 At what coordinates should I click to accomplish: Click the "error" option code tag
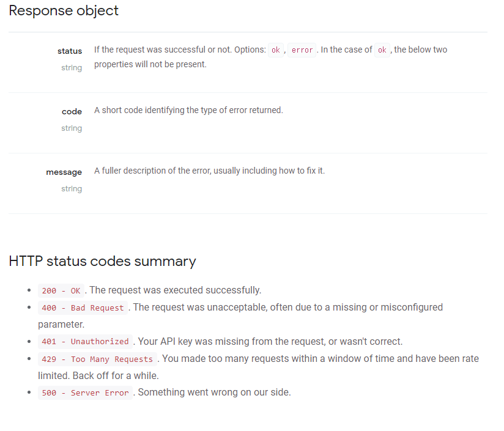click(302, 50)
